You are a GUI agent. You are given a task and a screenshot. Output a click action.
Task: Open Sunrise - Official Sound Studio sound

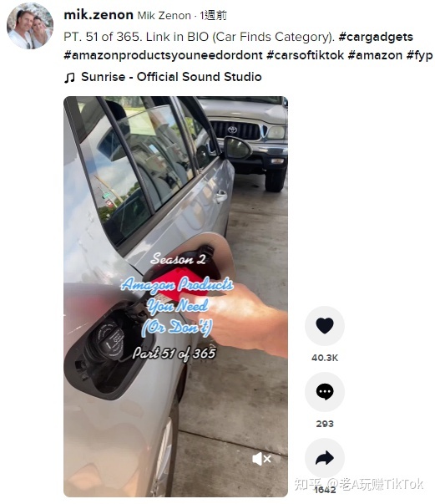171,77
